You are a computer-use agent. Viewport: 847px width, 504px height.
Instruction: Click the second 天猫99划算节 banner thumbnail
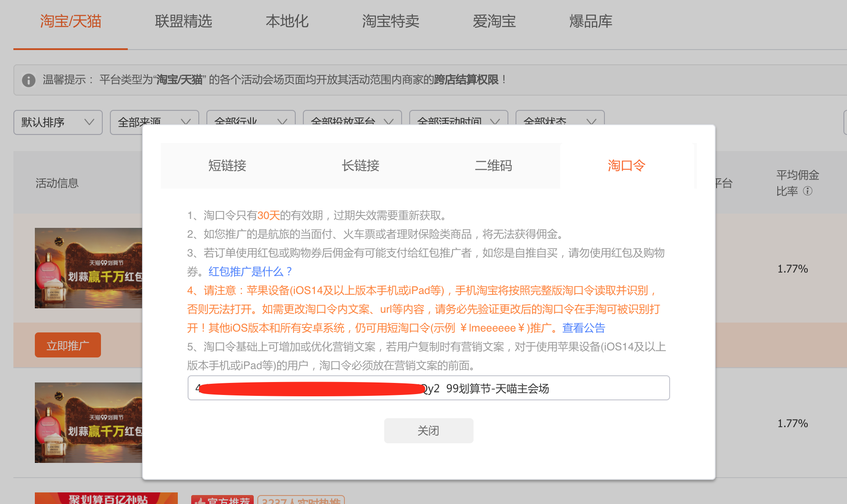(88, 423)
